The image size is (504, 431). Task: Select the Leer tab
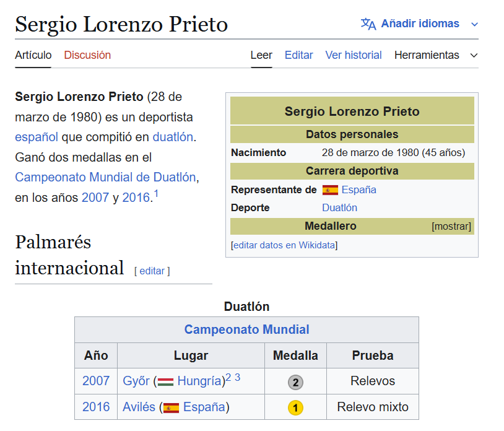pyautogui.click(x=261, y=55)
